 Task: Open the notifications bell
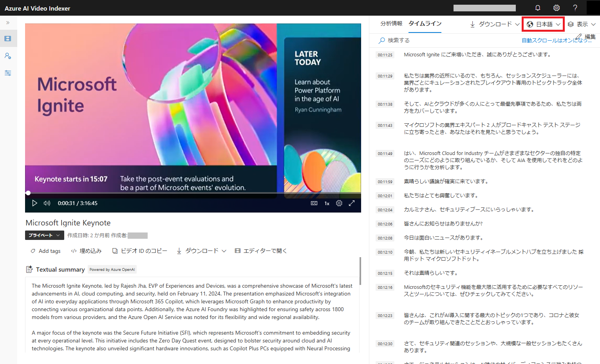(x=538, y=8)
